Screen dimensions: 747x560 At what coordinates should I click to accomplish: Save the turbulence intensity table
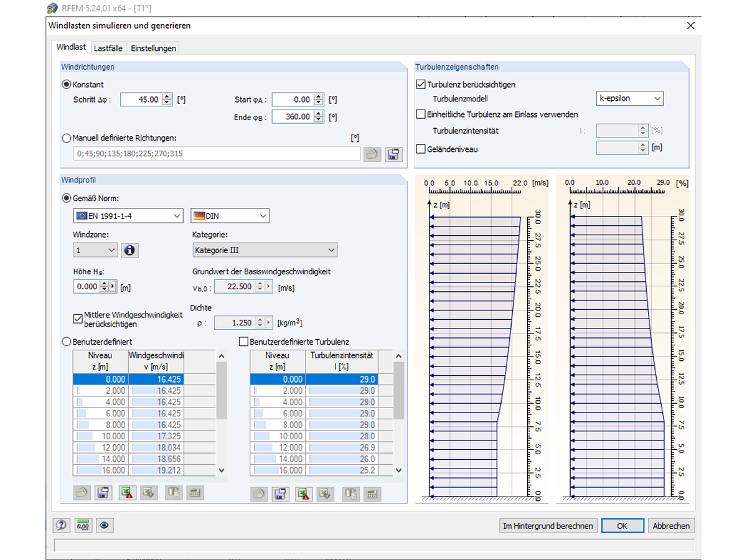tap(280, 493)
